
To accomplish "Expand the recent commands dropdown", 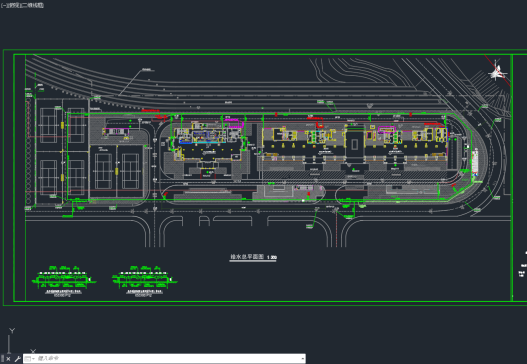I will (x=29, y=359).
